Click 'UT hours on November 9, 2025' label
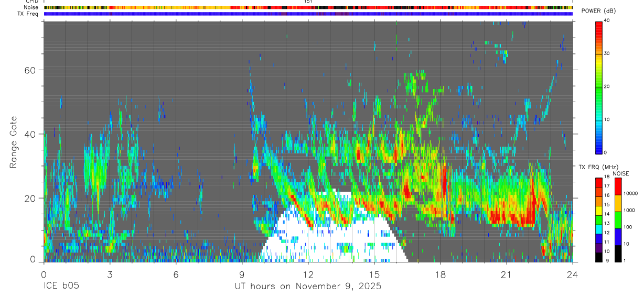Viewport: 644px width, 297px height. (308, 287)
